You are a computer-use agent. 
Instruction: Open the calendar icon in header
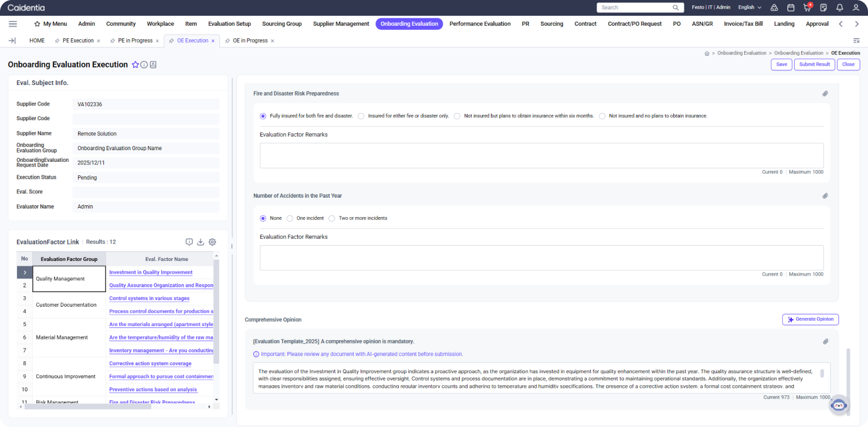[x=791, y=8]
